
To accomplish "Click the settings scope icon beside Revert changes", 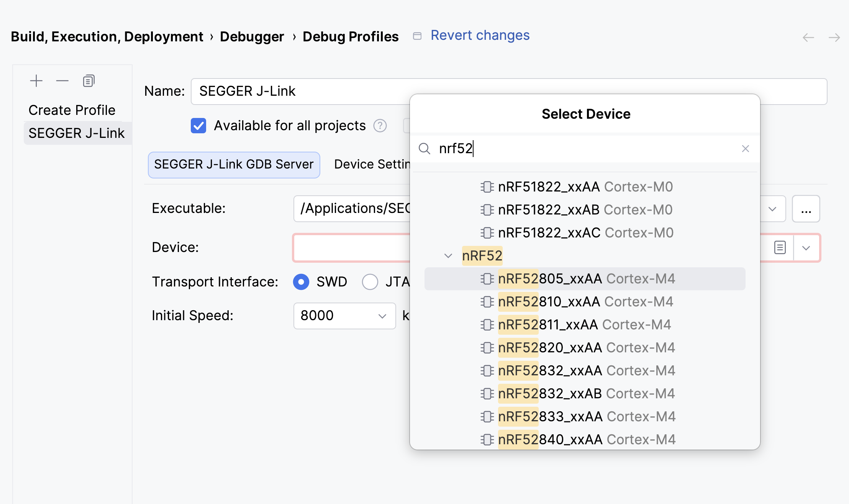I will (417, 36).
